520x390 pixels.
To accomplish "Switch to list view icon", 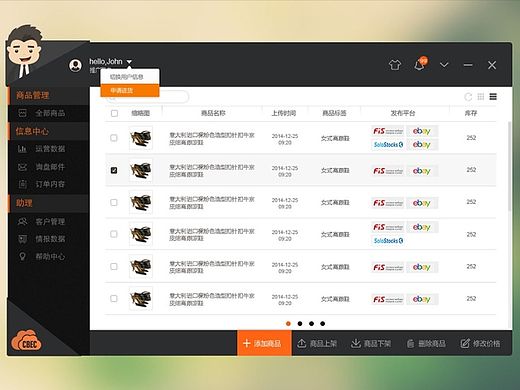I will click(x=493, y=97).
